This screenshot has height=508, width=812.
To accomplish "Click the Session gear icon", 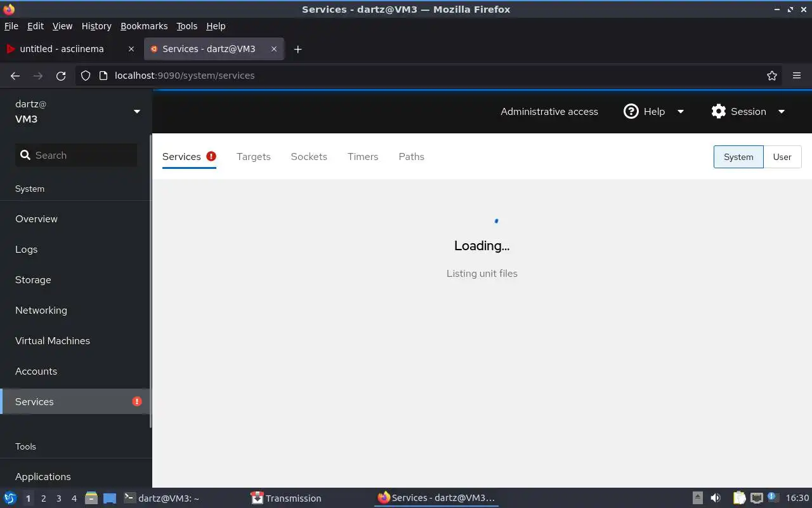I will click(x=718, y=112).
